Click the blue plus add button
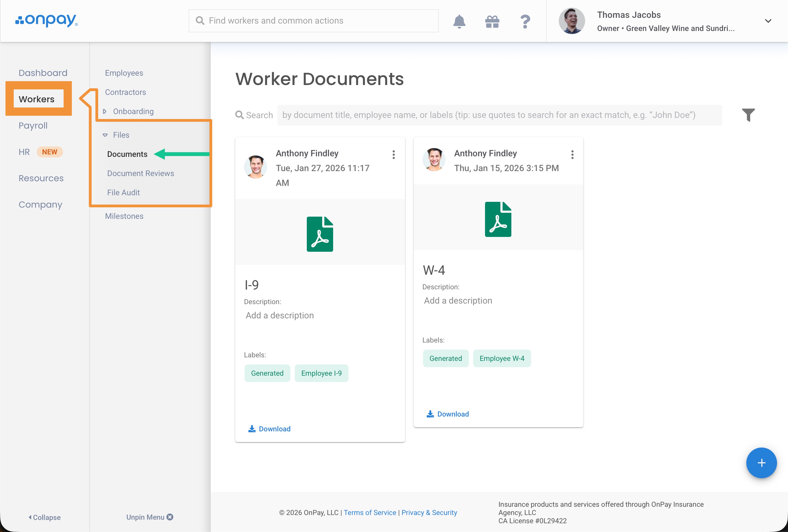This screenshot has height=532, width=788. [x=761, y=463]
